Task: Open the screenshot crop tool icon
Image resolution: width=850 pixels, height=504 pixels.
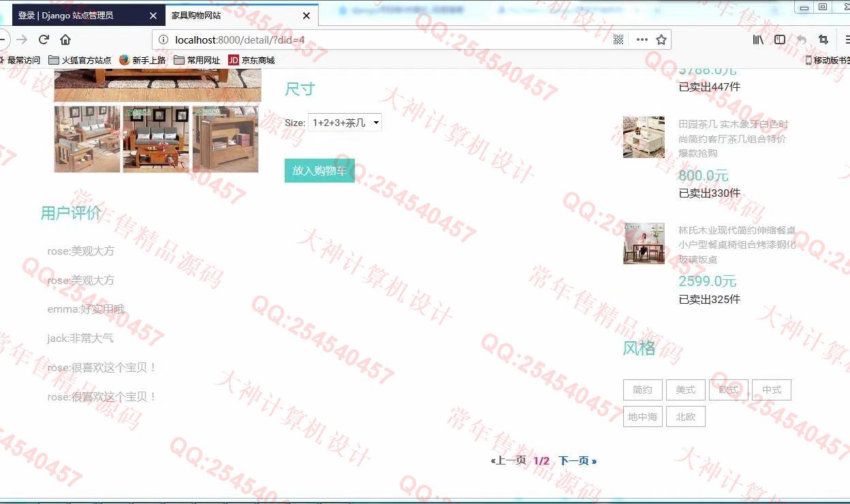Action: [x=823, y=40]
